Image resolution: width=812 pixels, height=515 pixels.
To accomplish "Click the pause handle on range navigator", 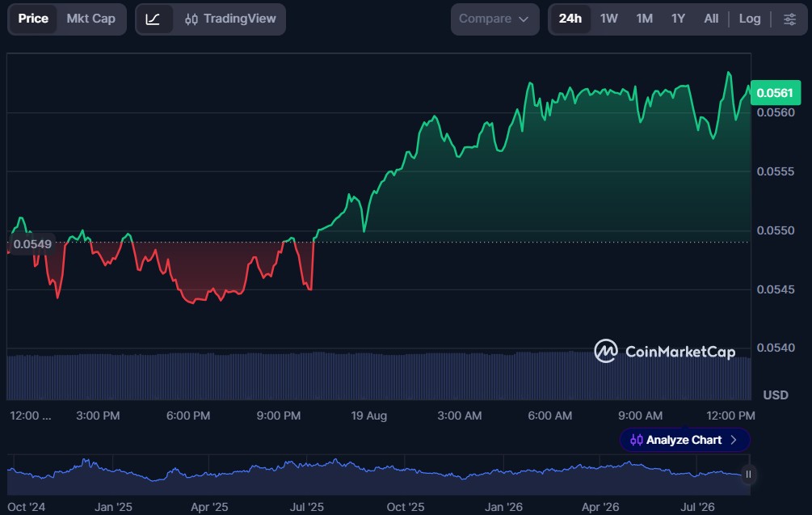I will (748, 474).
